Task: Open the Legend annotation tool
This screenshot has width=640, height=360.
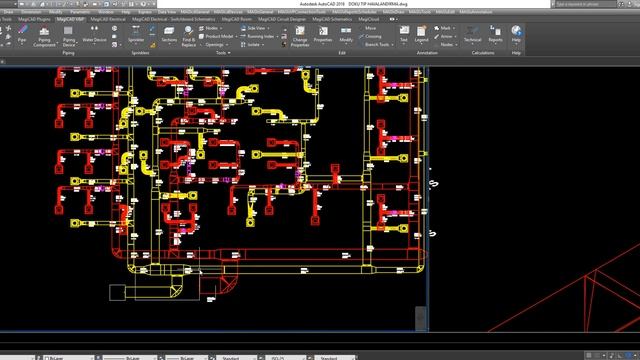Action: 421,34
